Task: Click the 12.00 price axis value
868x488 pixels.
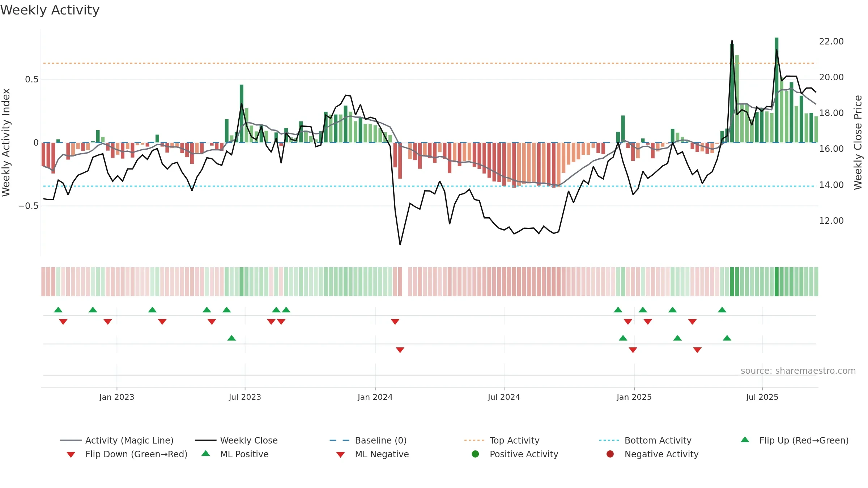Action: [x=831, y=221]
